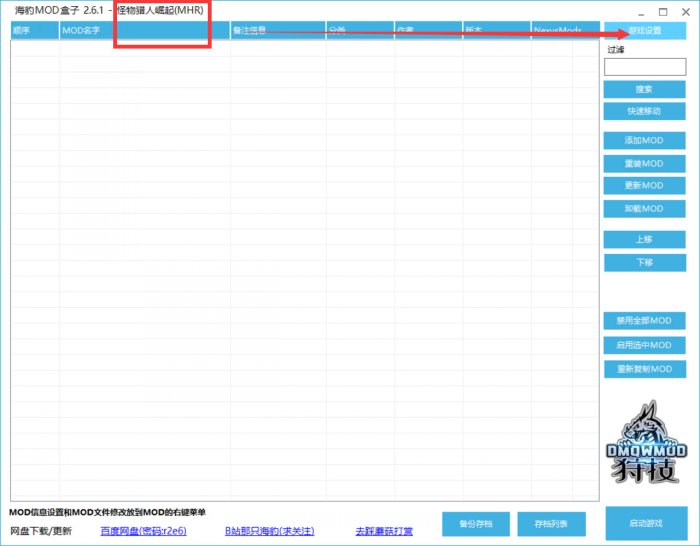Sort by the MOD名字 column header
Viewport: 700px width, 546px height.
coord(82,31)
